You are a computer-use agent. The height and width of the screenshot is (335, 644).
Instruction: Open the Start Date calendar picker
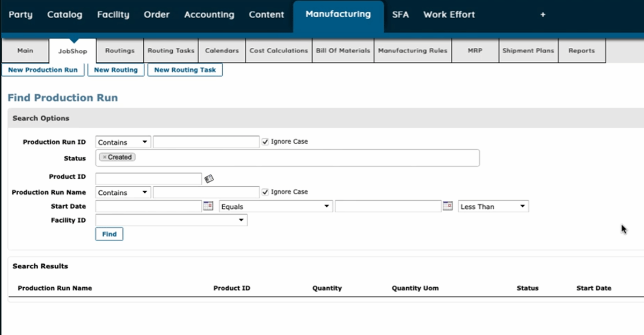(x=208, y=206)
